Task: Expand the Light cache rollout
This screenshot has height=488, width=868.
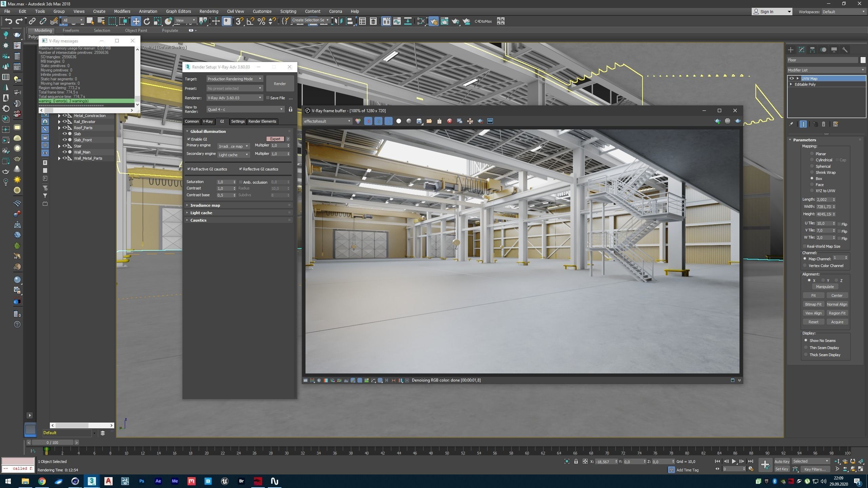Action: [239, 213]
